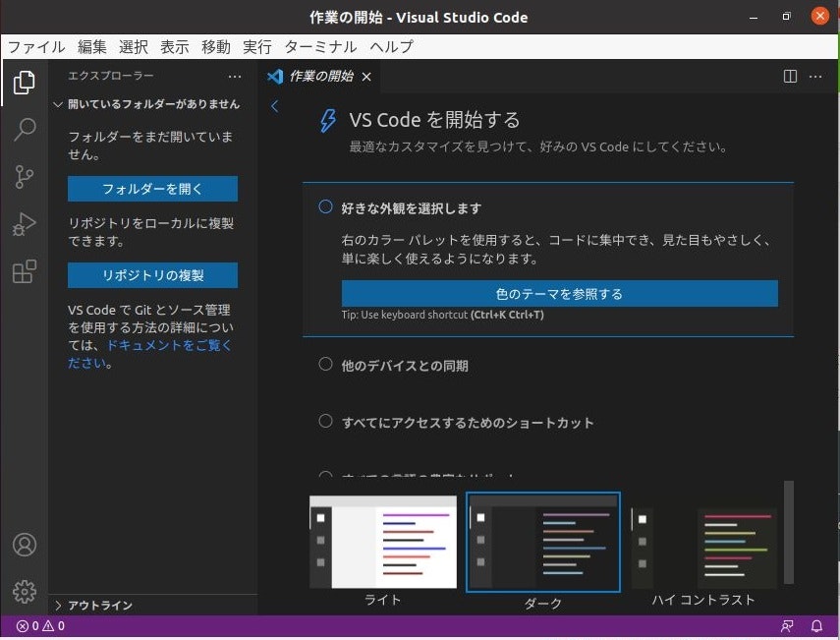Viewport: 840px width, 640px height.
Task: Open the Explorer view in activity bar
Action: coord(25,82)
